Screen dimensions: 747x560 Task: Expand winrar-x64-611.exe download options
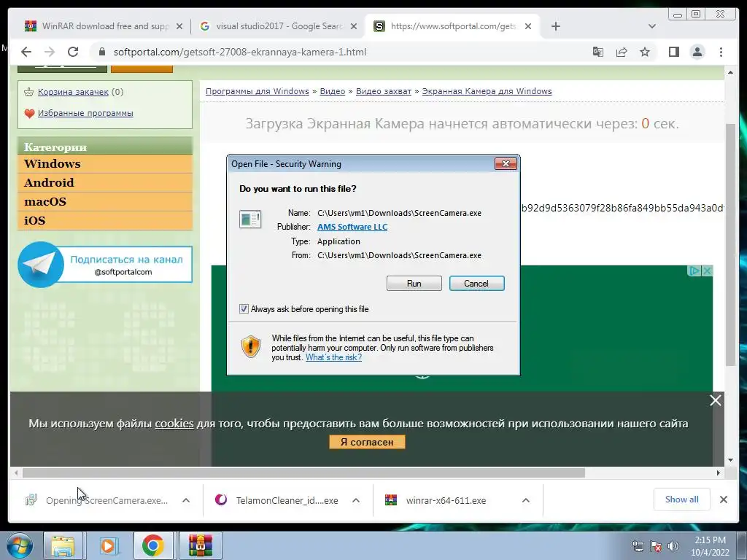tap(525, 500)
